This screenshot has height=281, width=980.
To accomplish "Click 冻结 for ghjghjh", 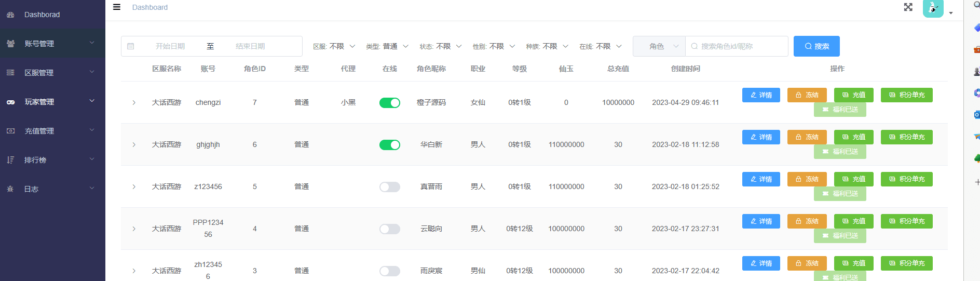I will point(807,137).
